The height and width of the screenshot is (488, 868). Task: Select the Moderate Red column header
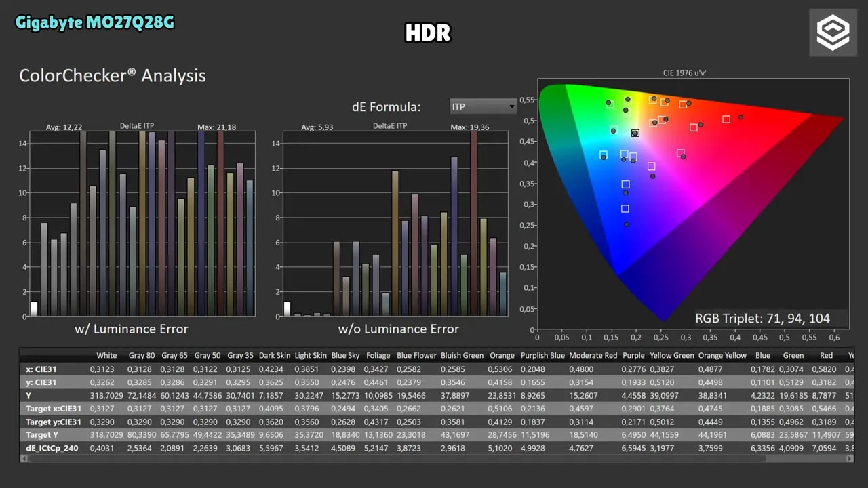click(593, 356)
